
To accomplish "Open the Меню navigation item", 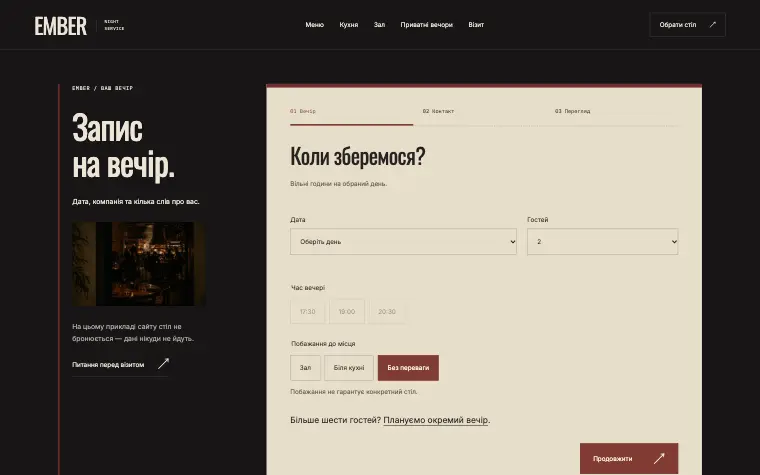I will [x=315, y=25].
